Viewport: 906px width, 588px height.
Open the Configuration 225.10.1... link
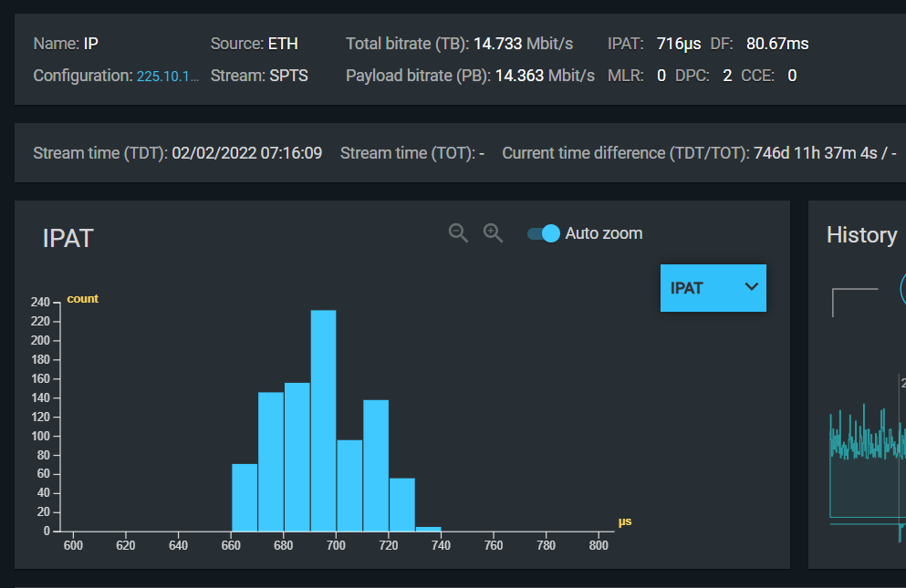pyautogui.click(x=167, y=77)
